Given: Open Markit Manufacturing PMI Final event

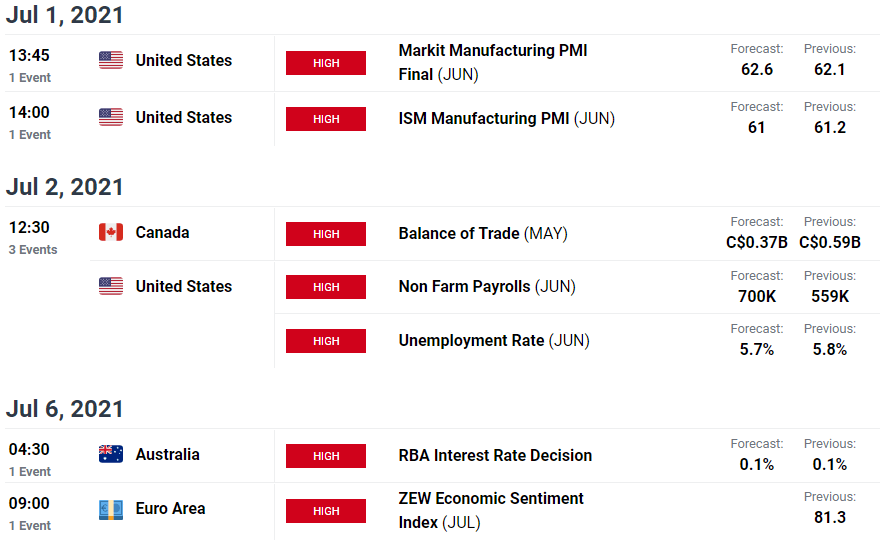Looking at the screenshot, I should [493, 62].
